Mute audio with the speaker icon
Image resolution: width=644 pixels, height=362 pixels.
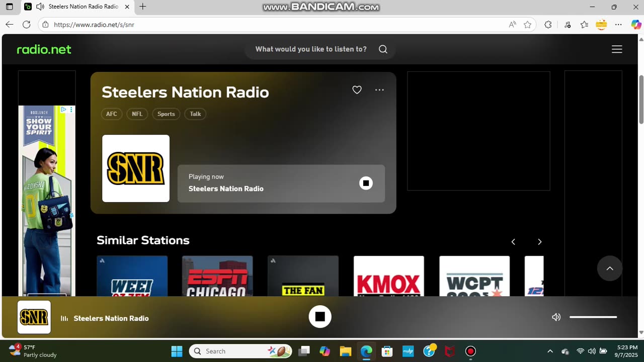point(556,317)
